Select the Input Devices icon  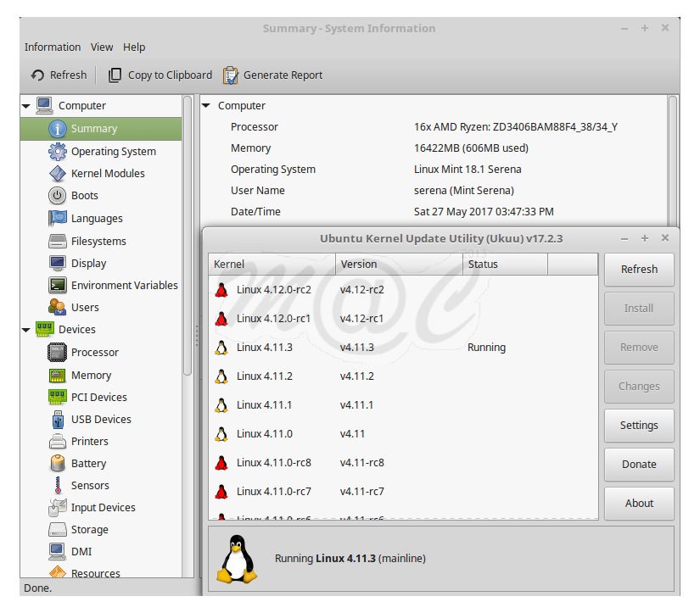pyautogui.click(x=58, y=507)
